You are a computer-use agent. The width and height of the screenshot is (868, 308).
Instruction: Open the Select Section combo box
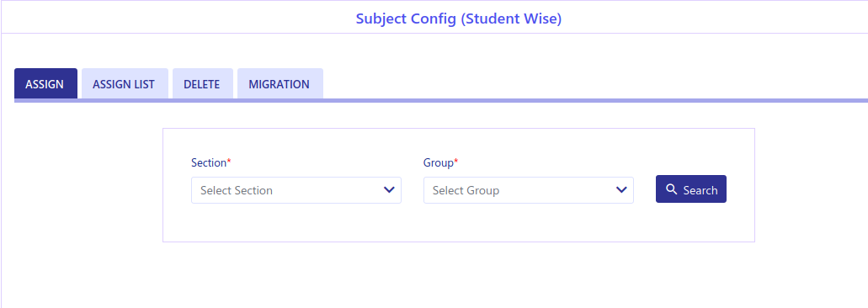pyautogui.click(x=296, y=190)
